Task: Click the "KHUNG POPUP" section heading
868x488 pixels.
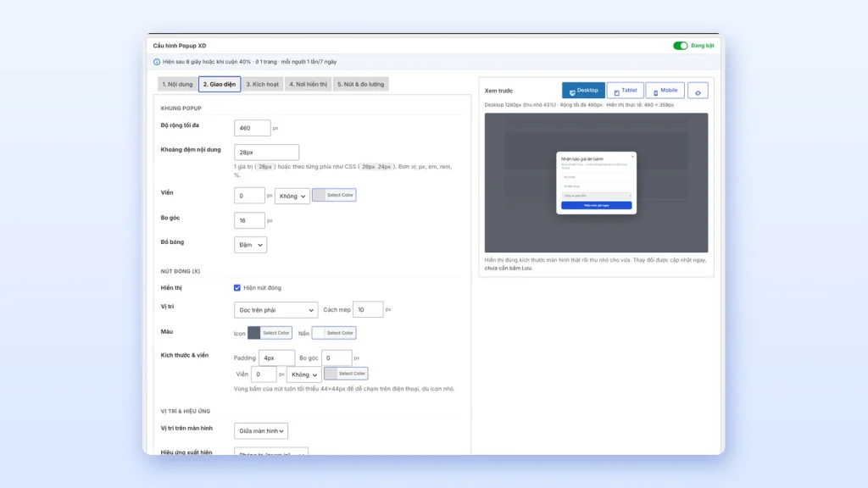Action: pyautogui.click(x=181, y=108)
